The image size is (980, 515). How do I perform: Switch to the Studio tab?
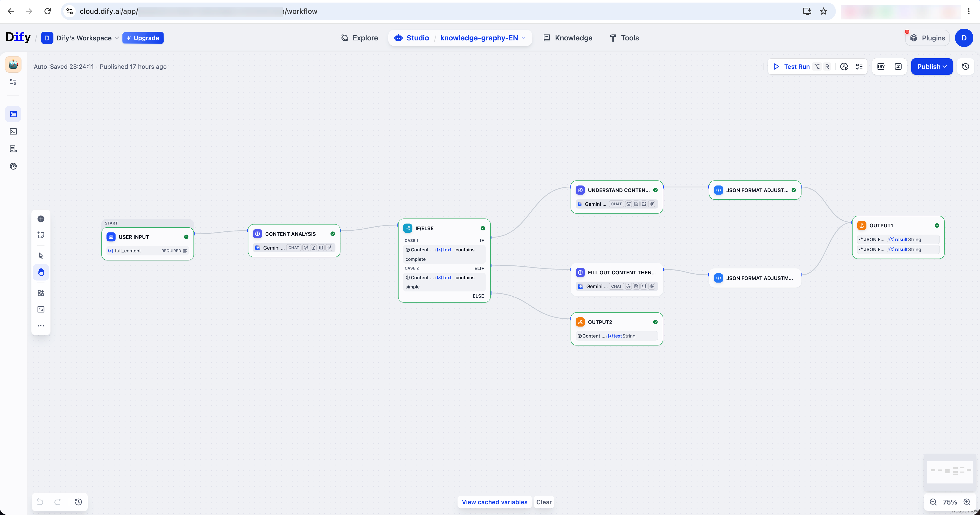[412, 38]
